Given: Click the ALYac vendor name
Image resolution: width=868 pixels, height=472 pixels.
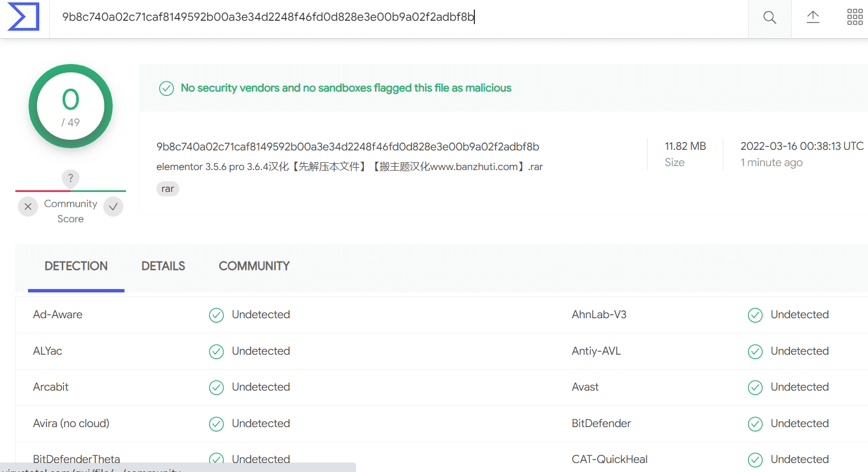Looking at the screenshot, I should 48,351.
